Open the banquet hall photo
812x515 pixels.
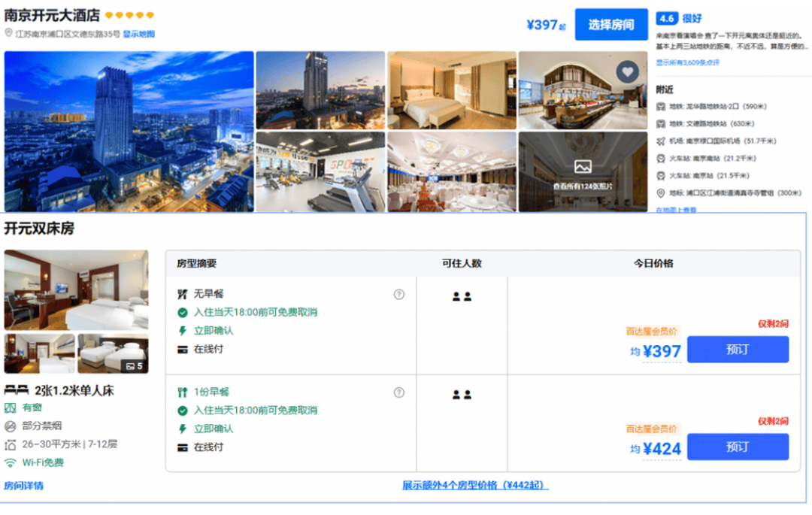point(452,172)
